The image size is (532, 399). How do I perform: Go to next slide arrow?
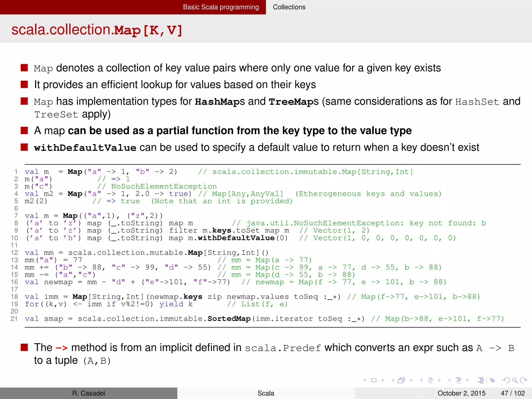coord(383,380)
